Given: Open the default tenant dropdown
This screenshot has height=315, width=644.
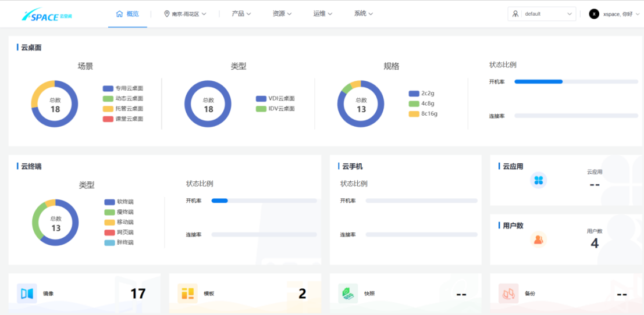Looking at the screenshot, I should [x=542, y=14].
